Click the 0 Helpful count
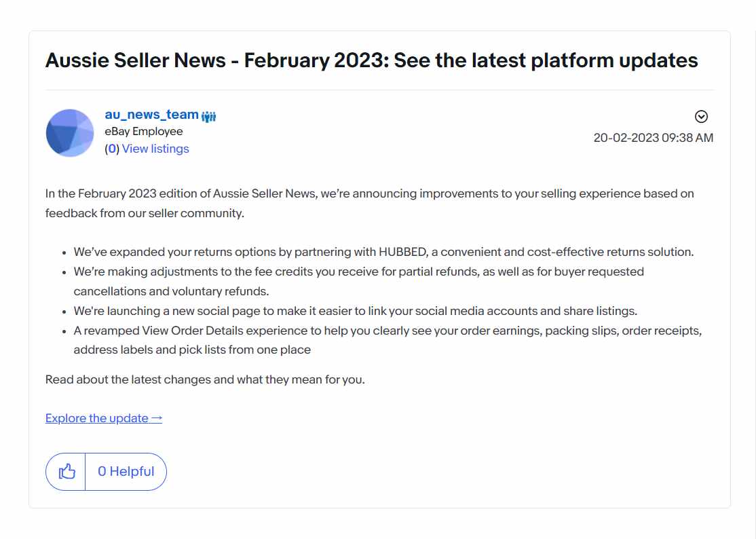This screenshot has height=539, width=756. (126, 472)
